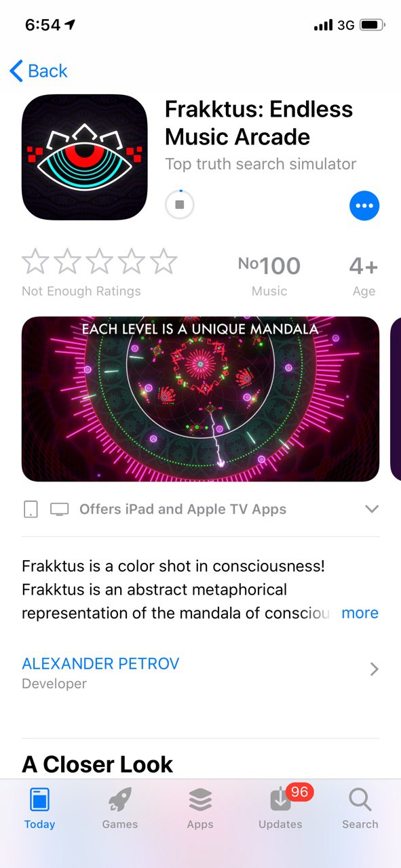The image size is (401, 868).
Task: Tap the No100 Music ranking
Action: [269, 276]
